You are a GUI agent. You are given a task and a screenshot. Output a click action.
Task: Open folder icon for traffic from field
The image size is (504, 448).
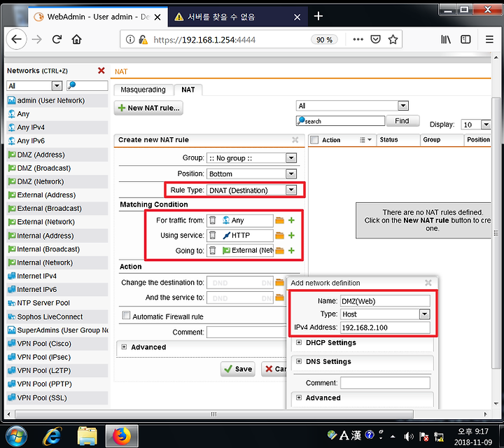[x=279, y=220]
